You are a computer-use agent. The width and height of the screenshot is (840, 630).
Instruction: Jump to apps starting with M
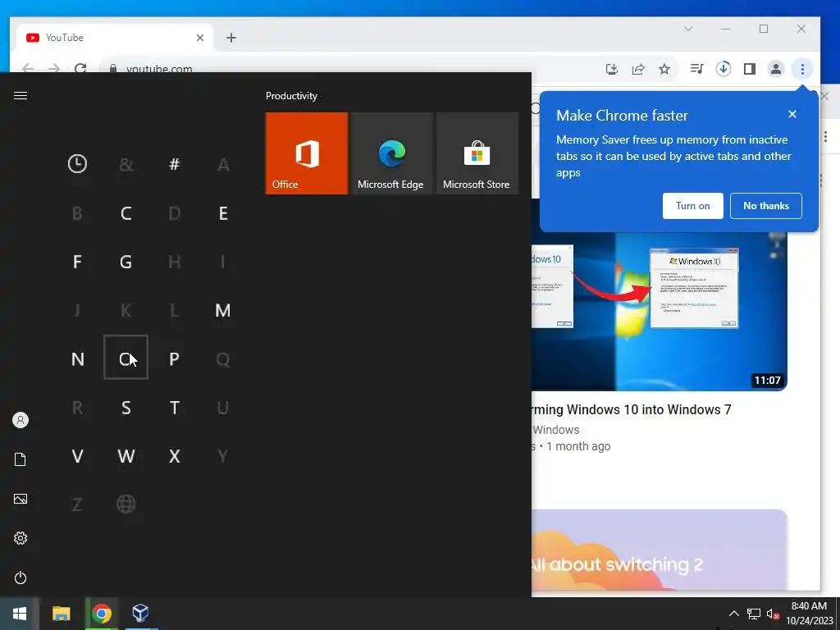coord(223,310)
